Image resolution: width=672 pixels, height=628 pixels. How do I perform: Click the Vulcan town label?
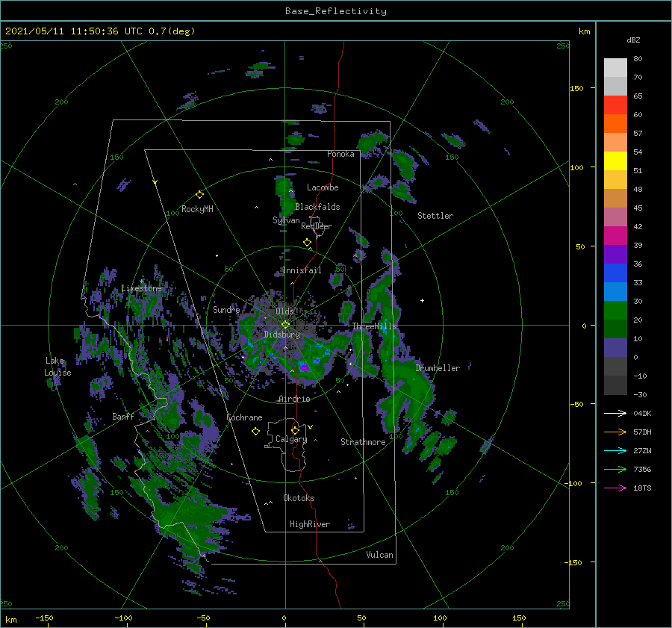pos(379,555)
